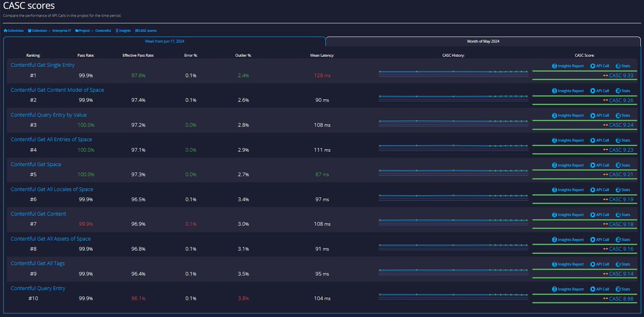Open the Contentful Get All Tags link
644x317 pixels.
tap(38, 263)
